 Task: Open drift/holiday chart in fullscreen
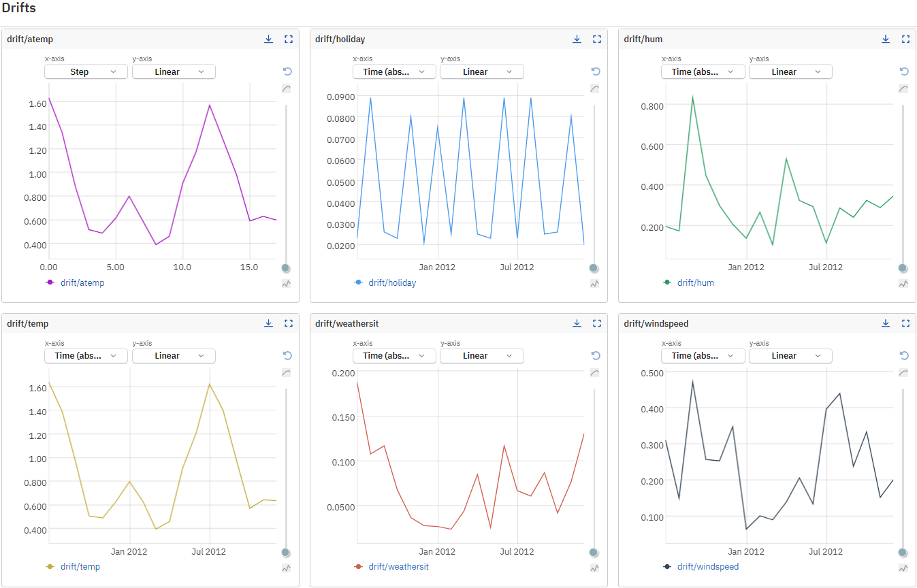(597, 39)
